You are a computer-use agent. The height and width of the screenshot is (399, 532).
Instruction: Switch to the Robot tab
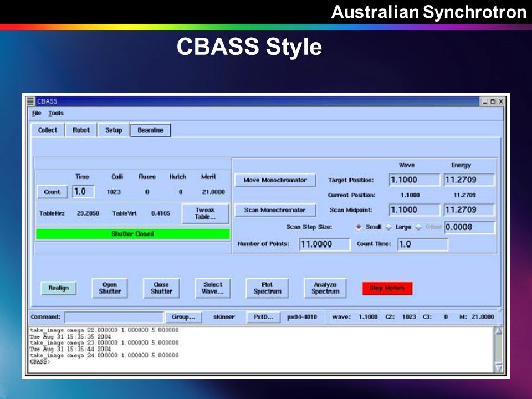pyautogui.click(x=81, y=130)
